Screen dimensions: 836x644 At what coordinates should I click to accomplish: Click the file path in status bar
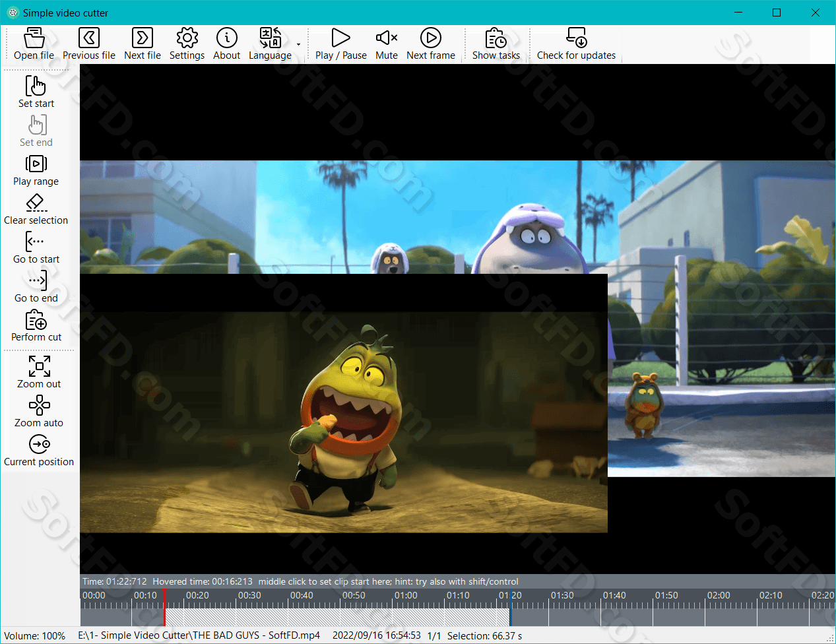coord(199,635)
